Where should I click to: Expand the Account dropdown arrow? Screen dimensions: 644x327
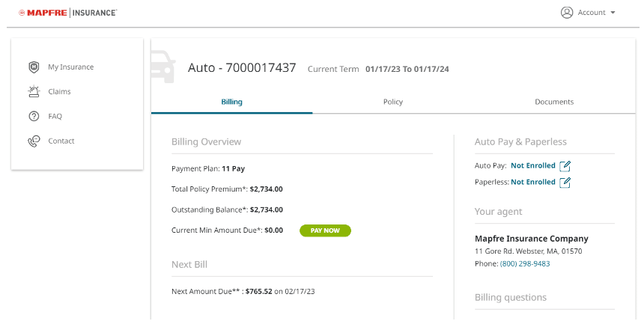tap(613, 13)
